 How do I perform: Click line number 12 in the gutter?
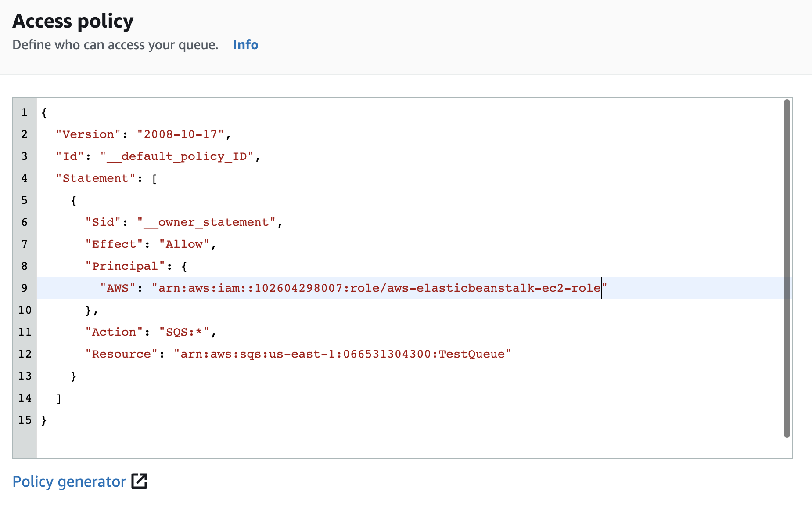[x=25, y=354]
